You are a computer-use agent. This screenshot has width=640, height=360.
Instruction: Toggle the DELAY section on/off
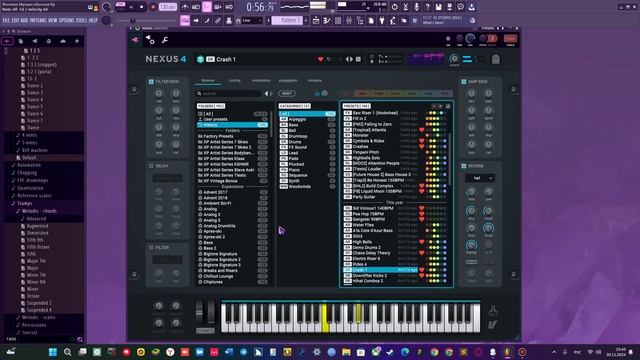point(151,166)
